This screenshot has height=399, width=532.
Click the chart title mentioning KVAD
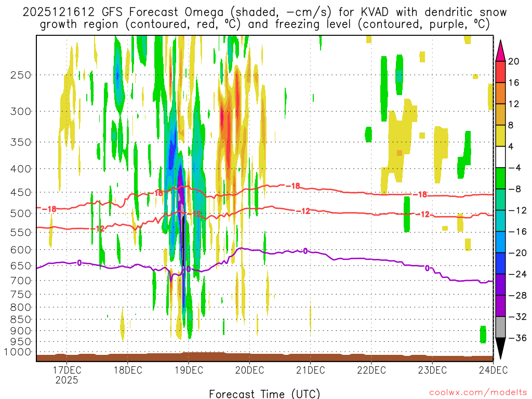coord(264,18)
